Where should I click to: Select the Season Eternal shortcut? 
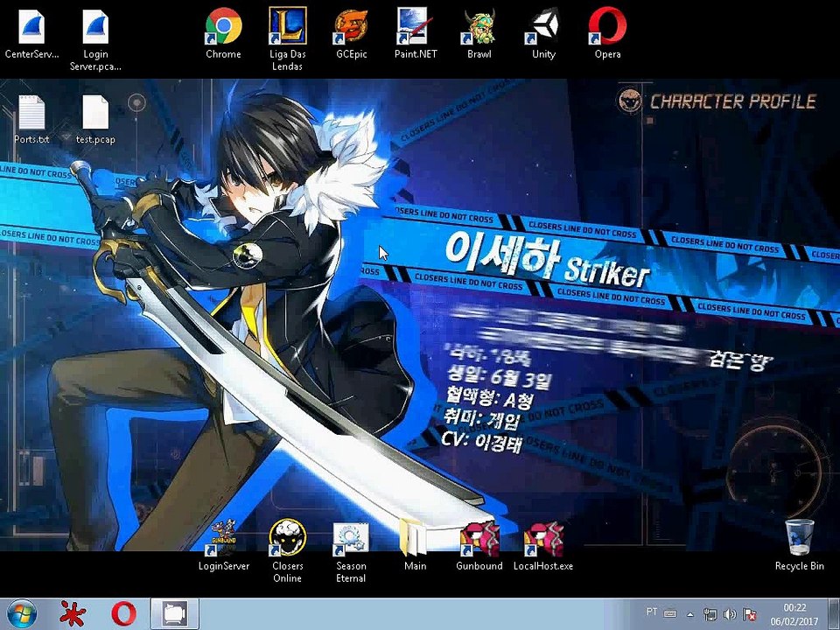351,552
